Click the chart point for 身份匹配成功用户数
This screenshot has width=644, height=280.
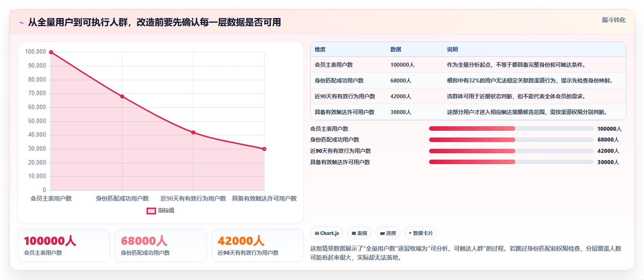[x=122, y=96]
